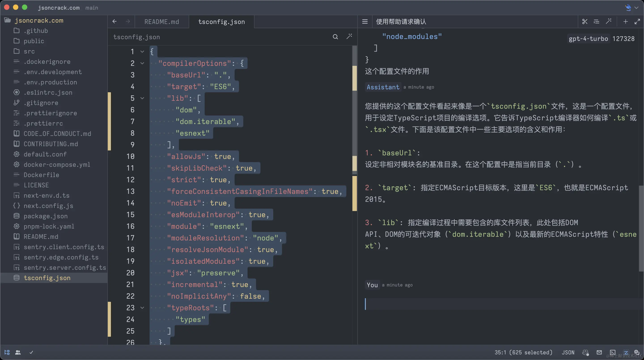
Task: Click the JSON language selector in status bar
Action: 568,352
